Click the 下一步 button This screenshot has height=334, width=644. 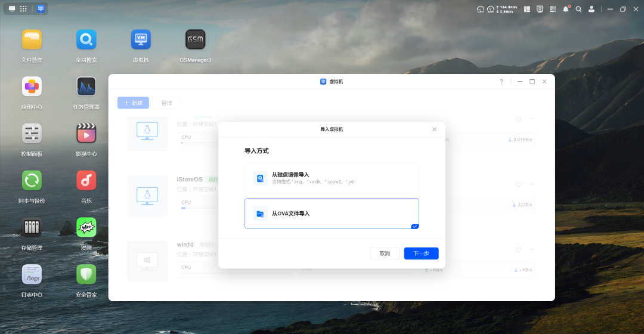coord(421,253)
